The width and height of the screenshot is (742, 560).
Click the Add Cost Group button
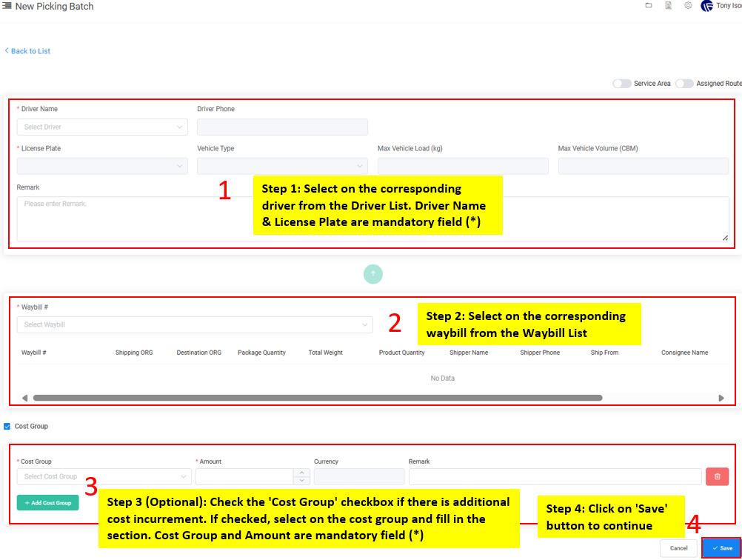pyautogui.click(x=48, y=503)
